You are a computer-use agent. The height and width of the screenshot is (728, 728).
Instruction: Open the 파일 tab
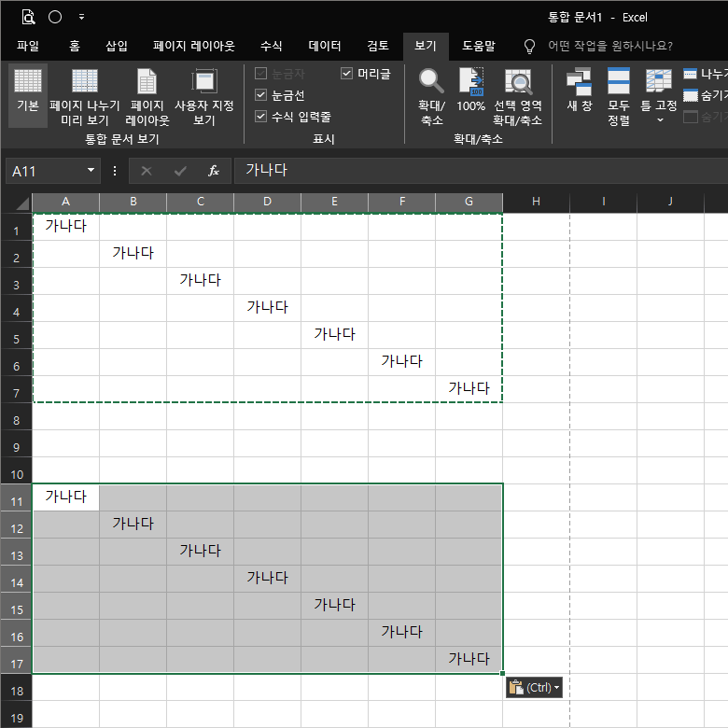click(x=28, y=46)
